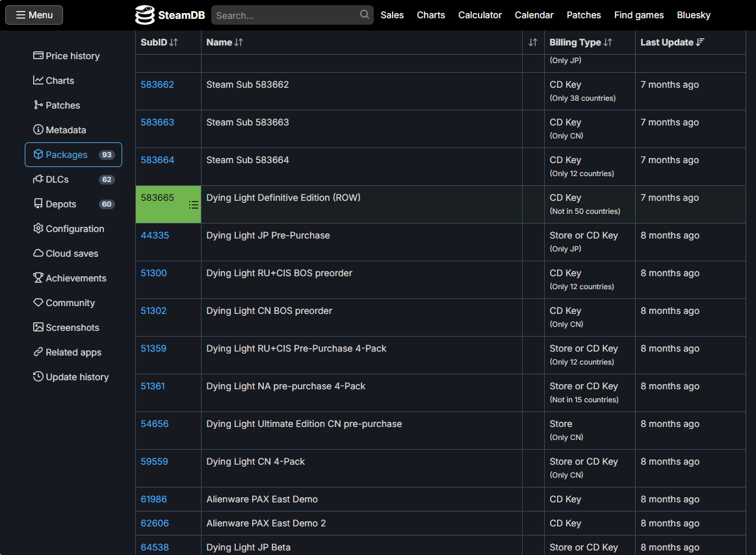The width and height of the screenshot is (756, 555).
Task: Open package link 62606
Action: pos(155,523)
